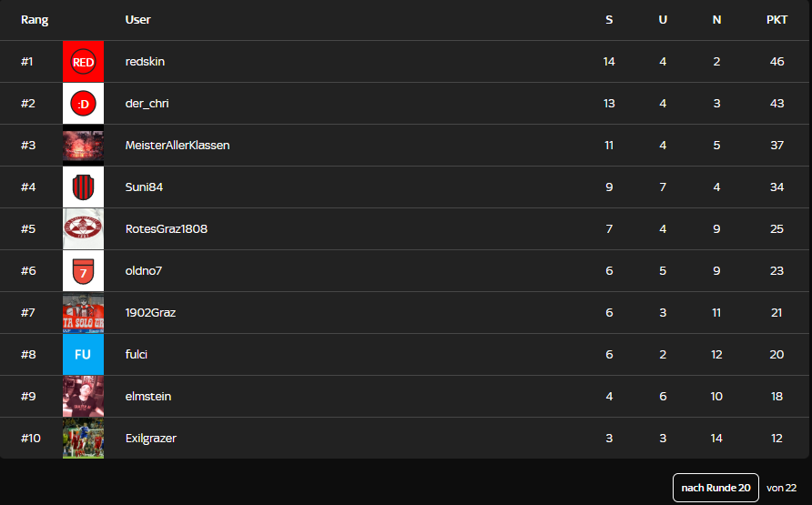Click oldno7's number 7 shield avatar
This screenshot has width=812, height=505.
tap(83, 271)
